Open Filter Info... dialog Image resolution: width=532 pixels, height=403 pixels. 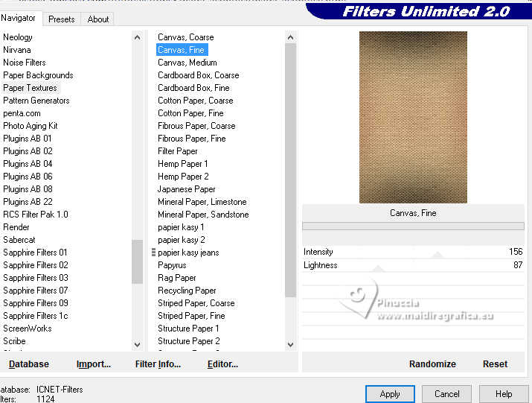point(158,364)
